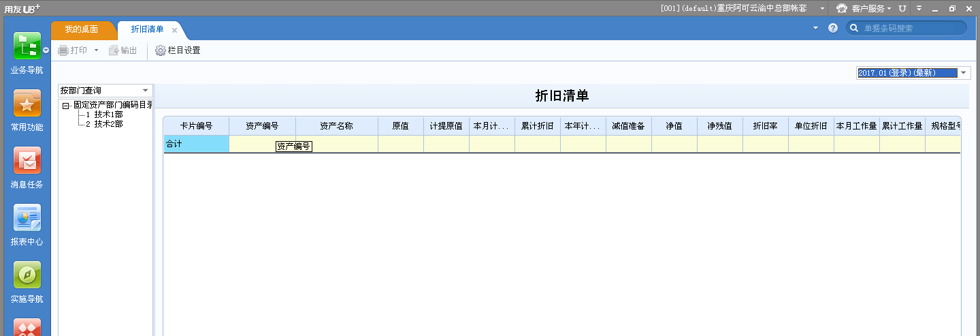This screenshot has width=980, height=336.
Task: Minimize the U8 window
Action: click(936, 8)
